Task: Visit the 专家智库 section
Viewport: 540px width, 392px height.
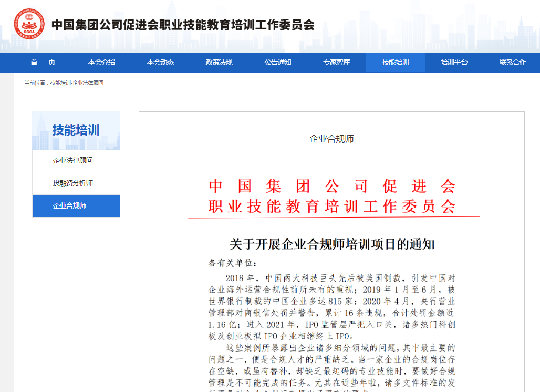Action: pyautogui.click(x=336, y=62)
